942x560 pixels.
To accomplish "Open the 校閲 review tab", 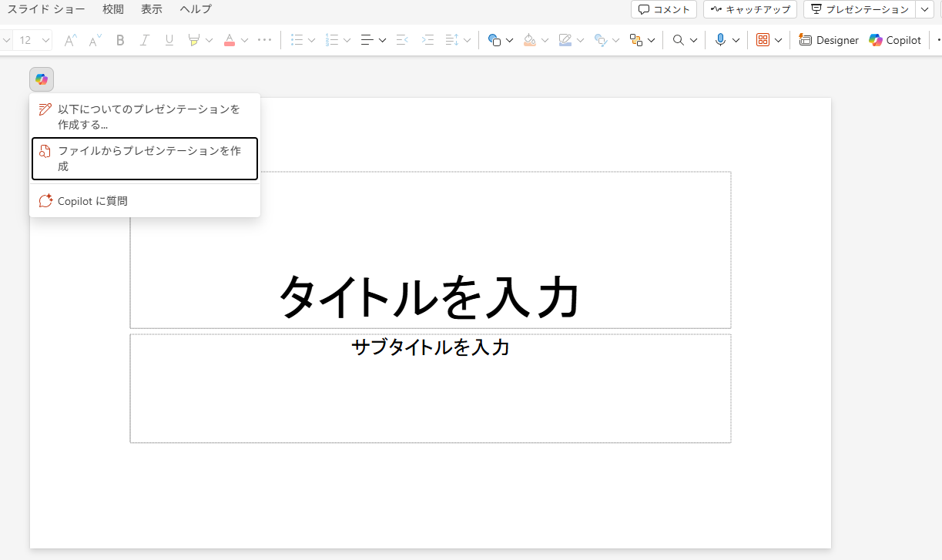I will [x=113, y=9].
